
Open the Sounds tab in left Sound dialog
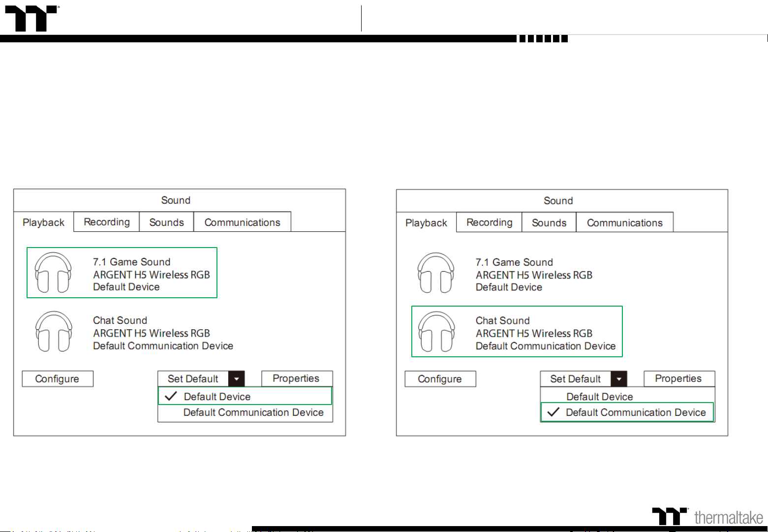pyautogui.click(x=167, y=222)
